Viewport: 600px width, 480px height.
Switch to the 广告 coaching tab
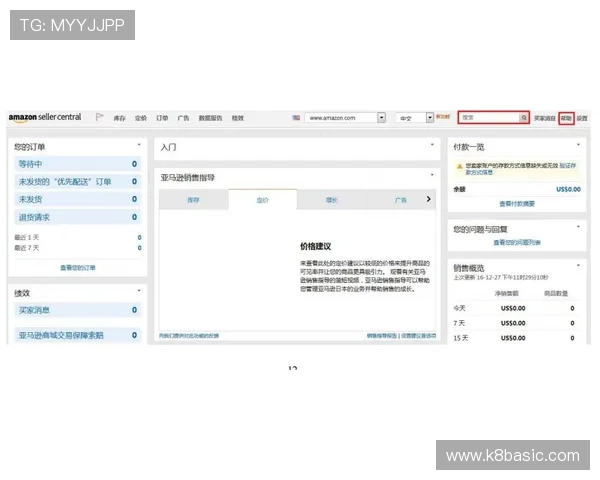401,200
